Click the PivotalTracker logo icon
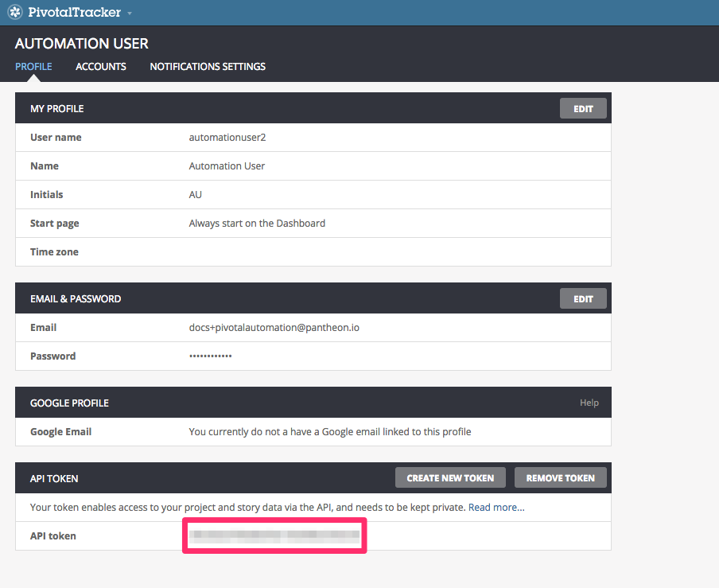 coord(15,12)
